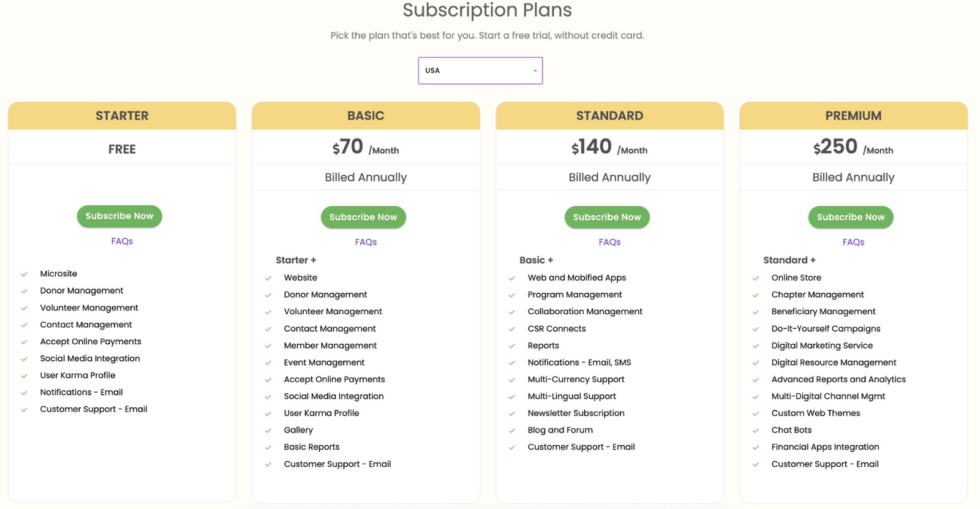Open FAQs link under Basic plan

pyautogui.click(x=366, y=243)
